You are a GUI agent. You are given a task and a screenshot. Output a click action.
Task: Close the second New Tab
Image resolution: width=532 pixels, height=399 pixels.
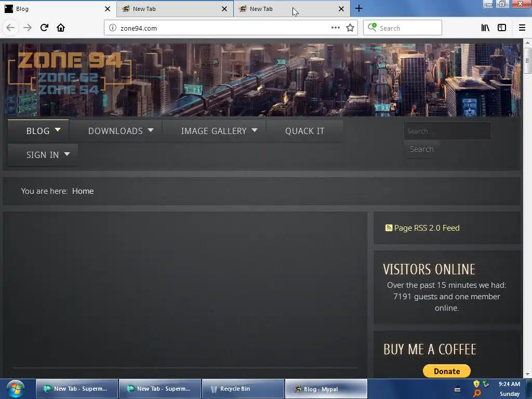point(224,9)
